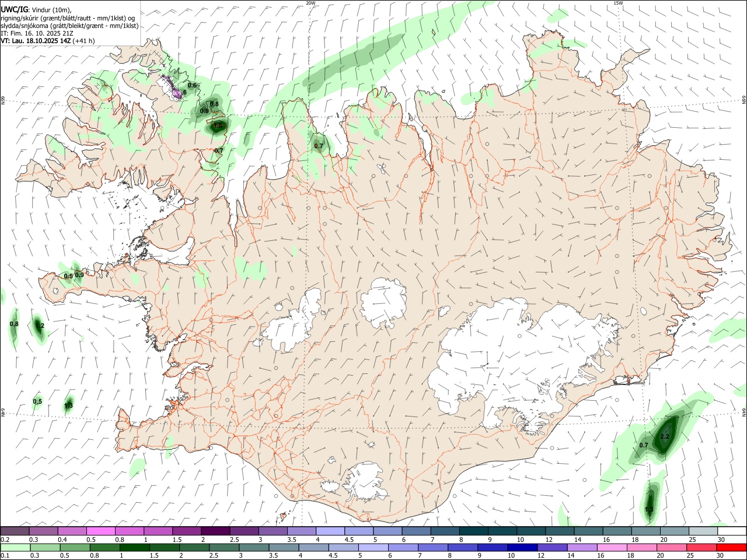Click the '15W' longitude label
The image size is (747, 560).
[618, 3]
